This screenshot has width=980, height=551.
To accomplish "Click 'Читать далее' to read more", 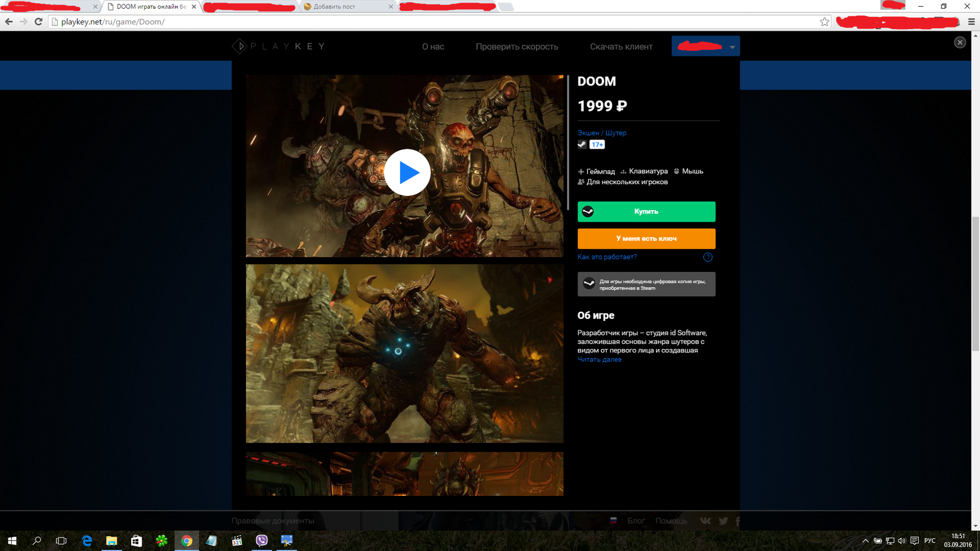I will point(600,359).
